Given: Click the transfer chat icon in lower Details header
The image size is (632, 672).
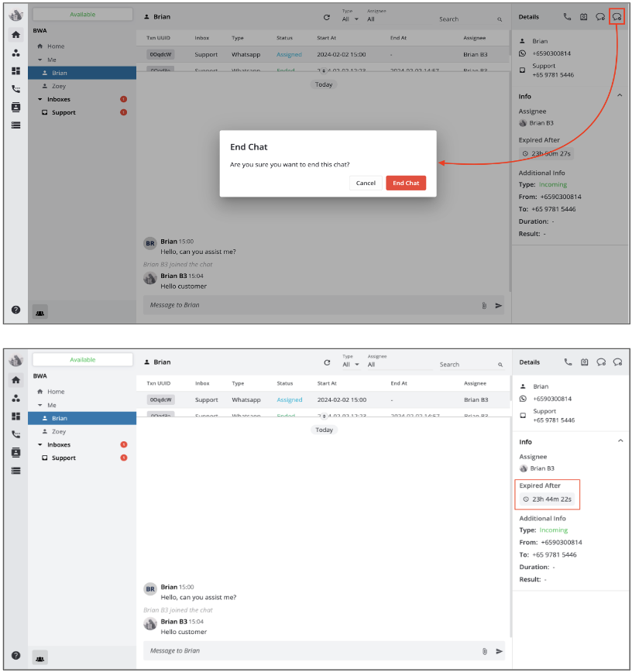Looking at the screenshot, I should (x=601, y=362).
